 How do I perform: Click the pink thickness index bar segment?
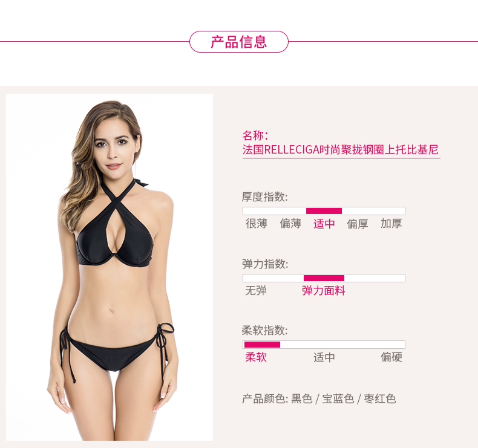[x=324, y=211]
